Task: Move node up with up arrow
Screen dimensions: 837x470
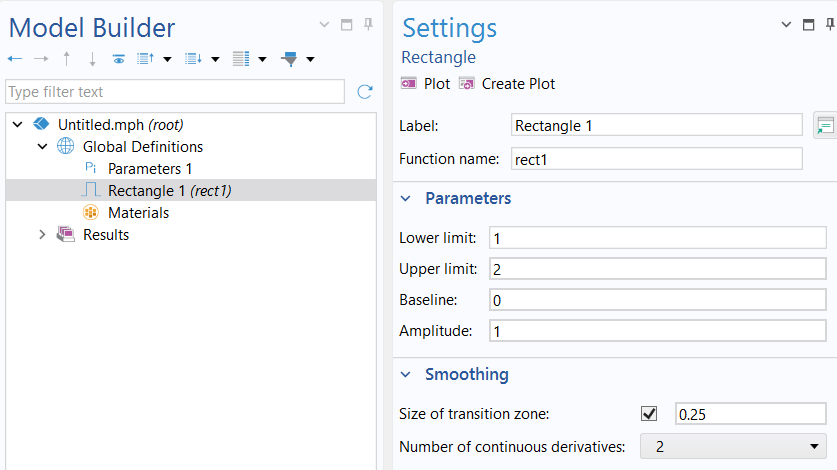Action: pyautogui.click(x=66, y=59)
